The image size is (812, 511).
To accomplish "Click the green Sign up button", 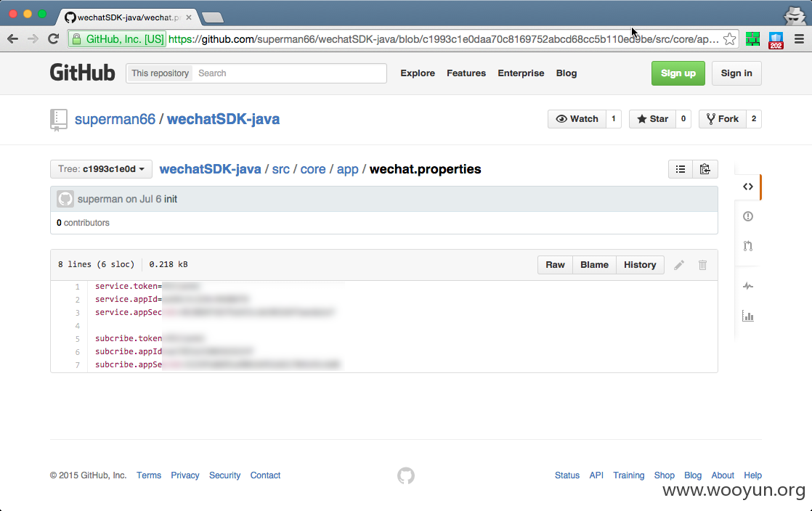I will point(678,73).
